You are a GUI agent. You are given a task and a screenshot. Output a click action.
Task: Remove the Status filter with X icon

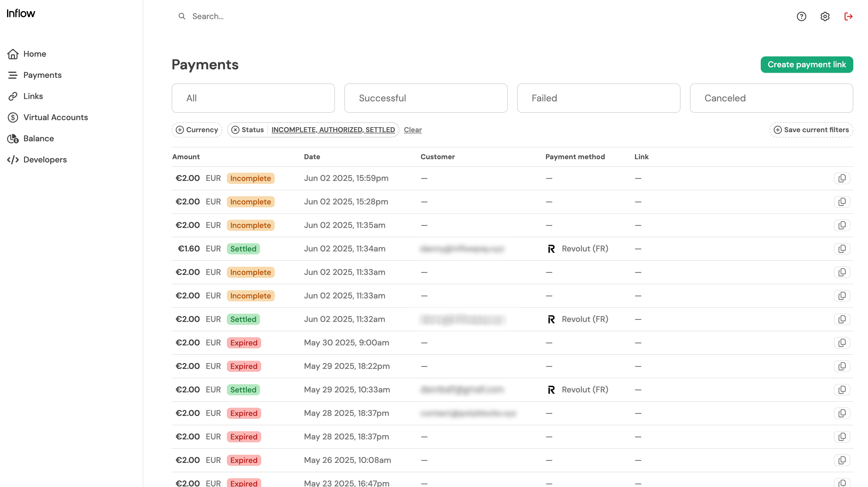pyautogui.click(x=235, y=130)
